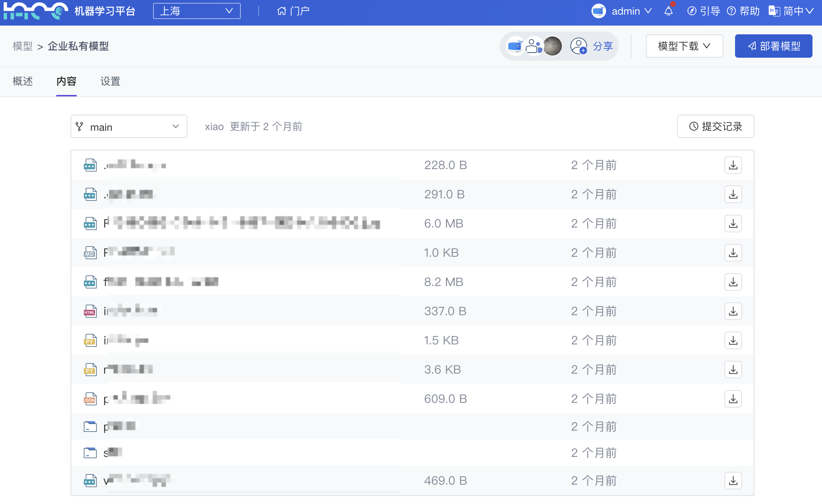Download the 469.0 B file
Image resolution: width=822 pixels, height=504 pixels.
coord(733,481)
